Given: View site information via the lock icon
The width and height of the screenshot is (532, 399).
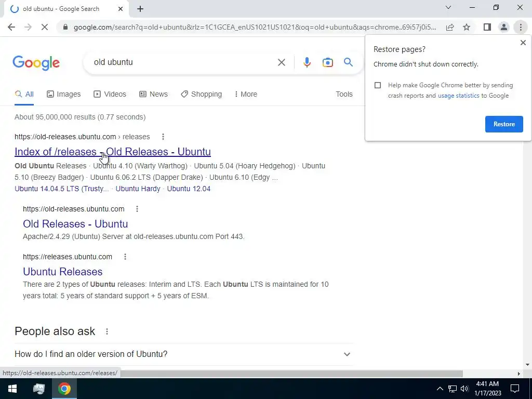Looking at the screenshot, I should click(x=65, y=27).
